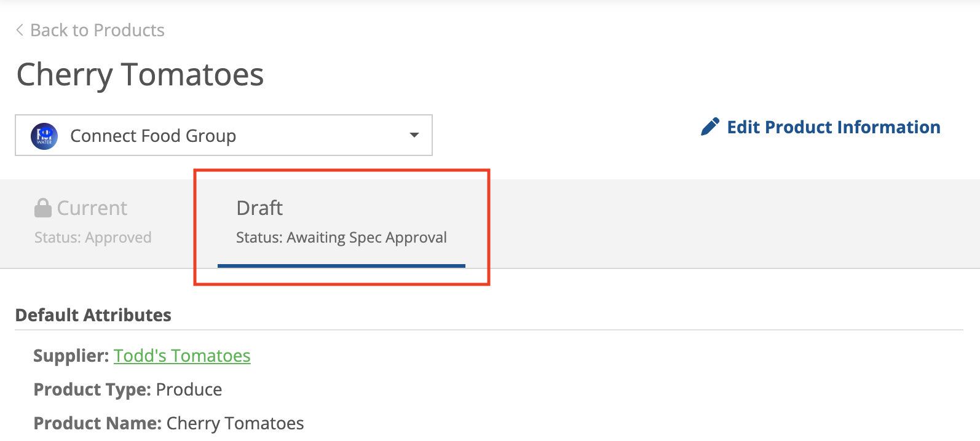This screenshot has width=980, height=441.
Task: Click the Cherry Tomatoes product name value
Action: click(235, 423)
